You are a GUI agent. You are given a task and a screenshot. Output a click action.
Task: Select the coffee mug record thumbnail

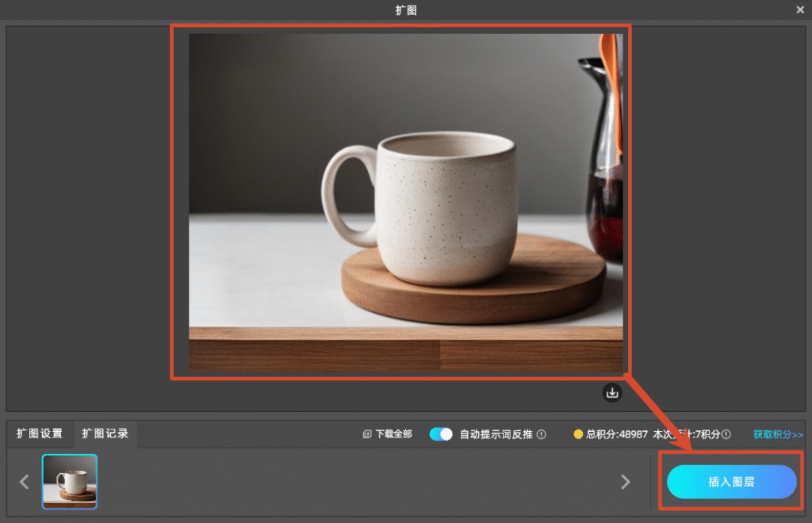[x=70, y=482]
